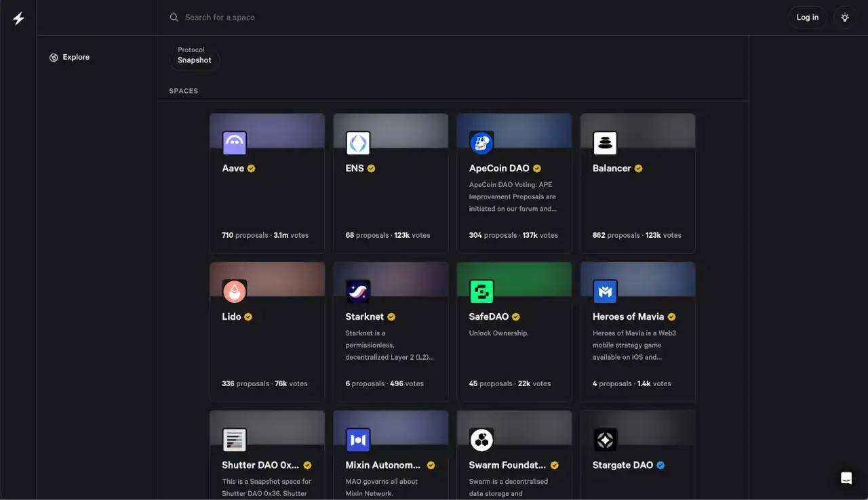Click the Snapshot lightning bolt logo

18,18
